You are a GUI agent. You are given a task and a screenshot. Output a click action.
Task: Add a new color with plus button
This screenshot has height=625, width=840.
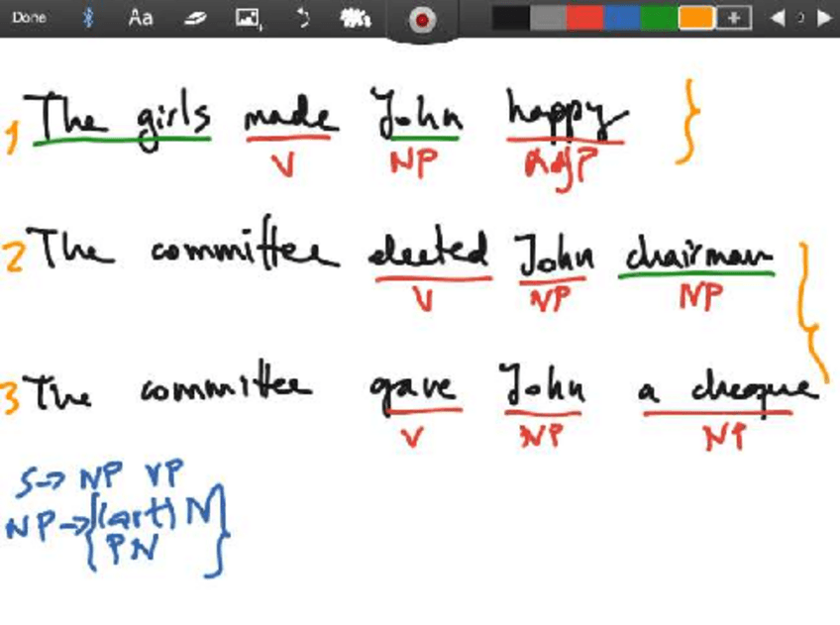734,18
